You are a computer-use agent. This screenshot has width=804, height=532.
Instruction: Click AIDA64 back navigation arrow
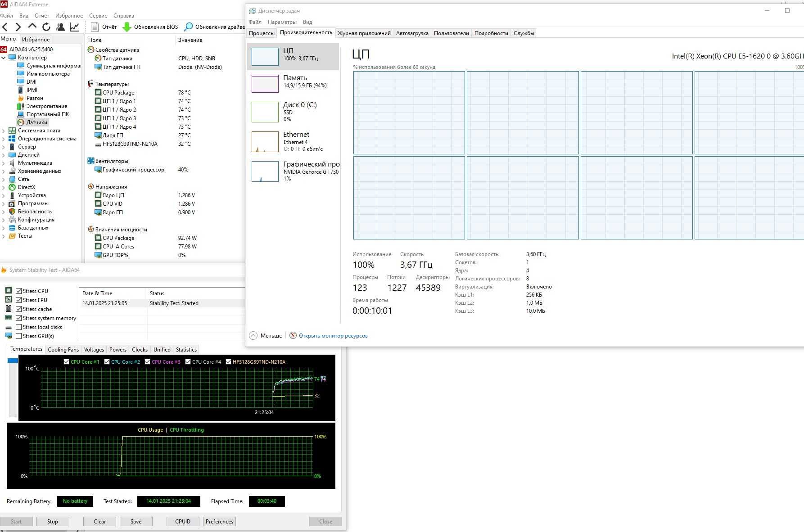(5, 27)
